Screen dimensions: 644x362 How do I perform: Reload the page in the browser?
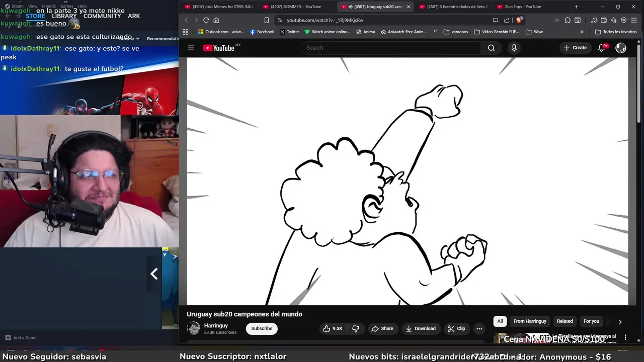pos(206,20)
